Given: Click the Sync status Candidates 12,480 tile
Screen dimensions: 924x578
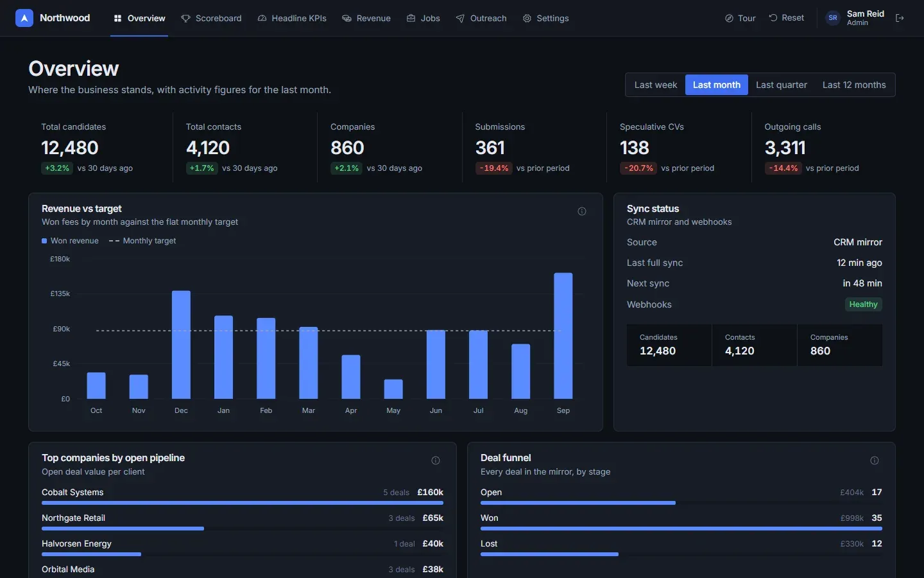Looking at the screenshot, I should [669, 345].
